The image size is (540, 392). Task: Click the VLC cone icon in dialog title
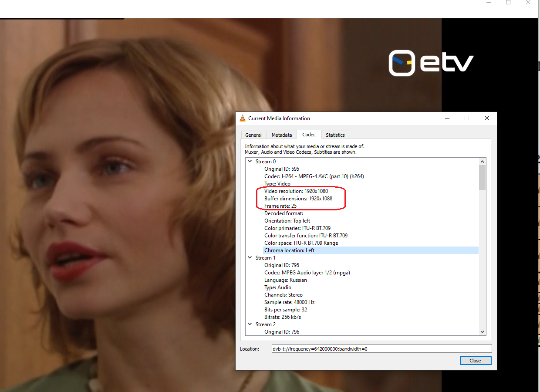[243, 118]
